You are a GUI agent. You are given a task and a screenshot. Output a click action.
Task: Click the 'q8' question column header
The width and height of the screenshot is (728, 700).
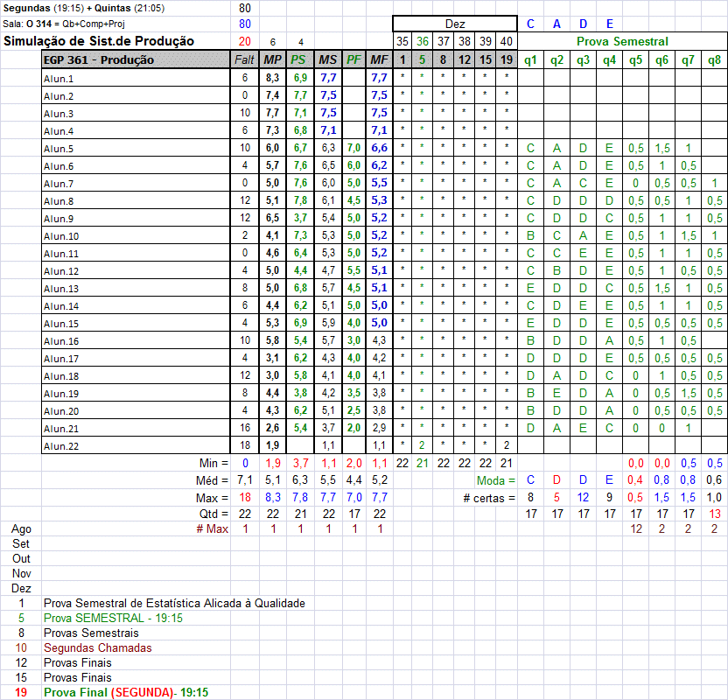[714, 59]
